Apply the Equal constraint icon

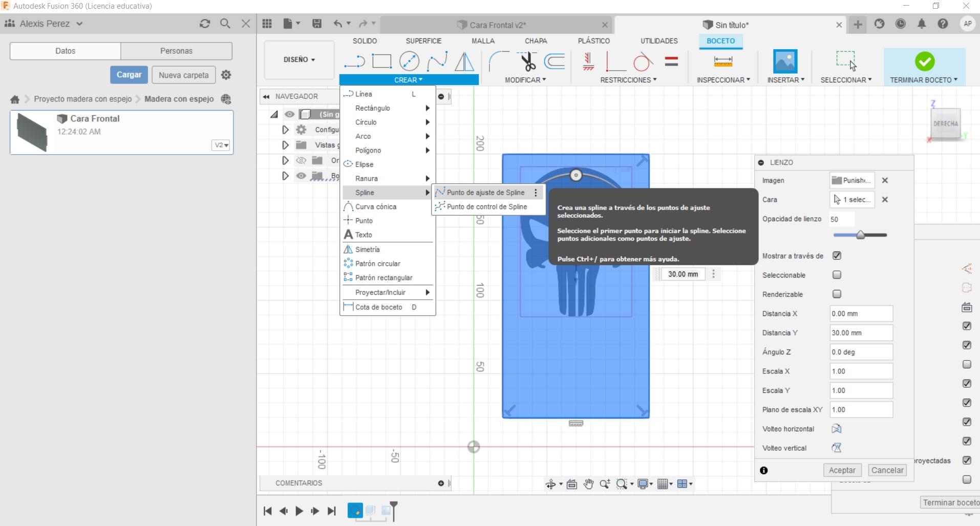671,61
